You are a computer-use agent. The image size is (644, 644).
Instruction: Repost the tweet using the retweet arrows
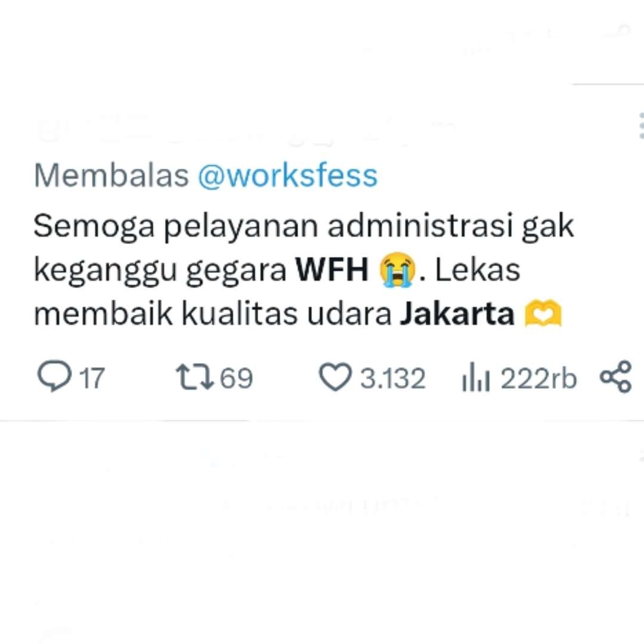coord(194,377)
